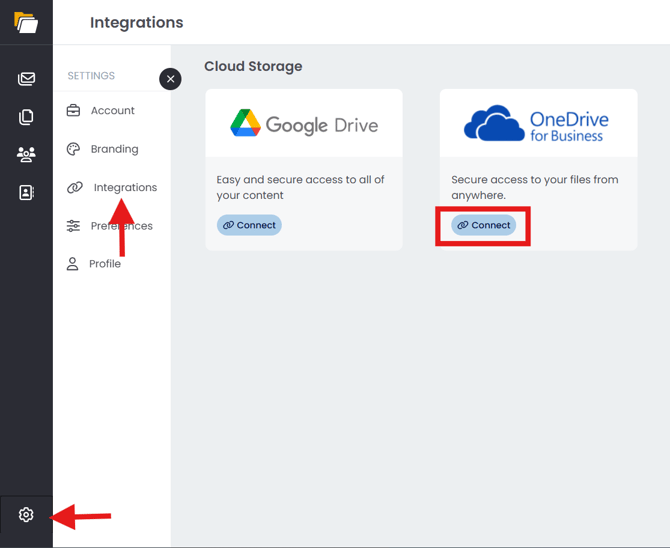Image resolution: width=670 pixels, height=548 pixels.
Task: Click 'Easy and secure access' description text
Action: coord(300,187)
